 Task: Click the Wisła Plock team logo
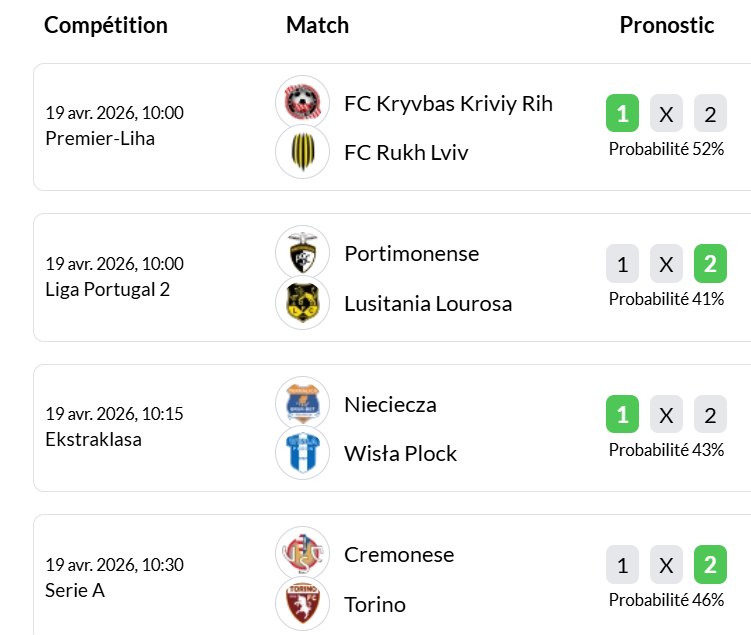pyautogui.click(x=302, y=452)
